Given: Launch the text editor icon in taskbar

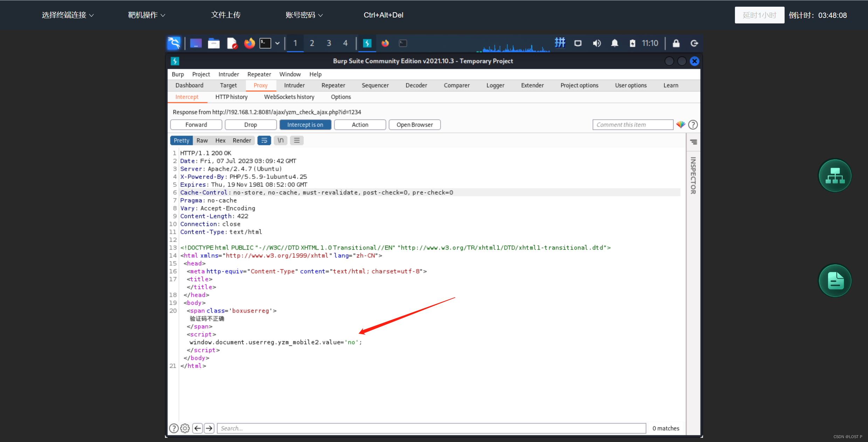Looking at the screenshot, I should (232, 43).
